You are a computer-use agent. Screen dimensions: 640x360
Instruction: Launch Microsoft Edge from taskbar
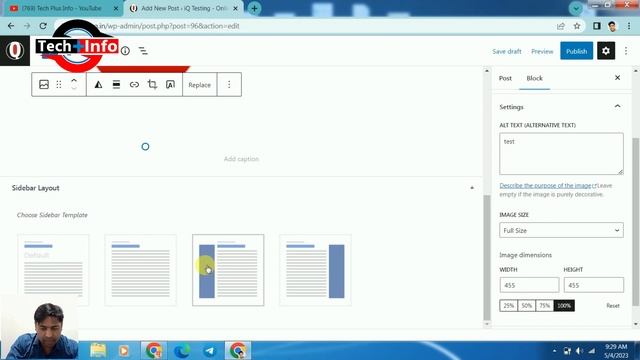[x=182, y=350]
